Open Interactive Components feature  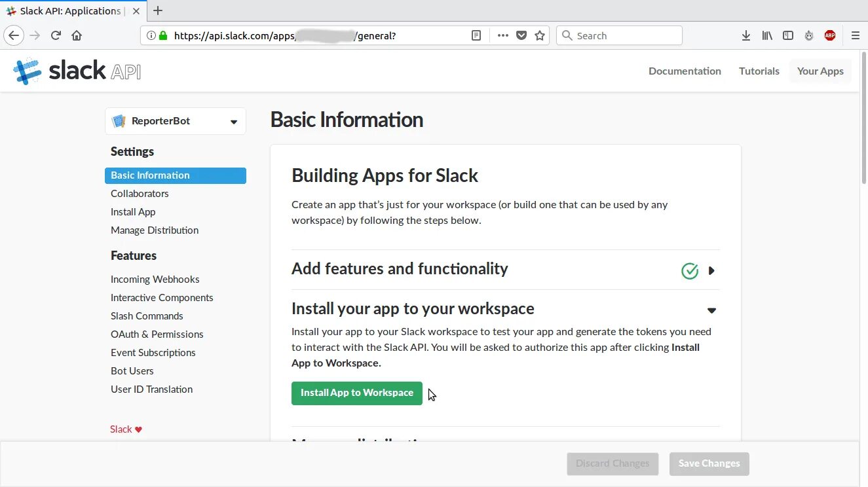(x=162, y=298)
